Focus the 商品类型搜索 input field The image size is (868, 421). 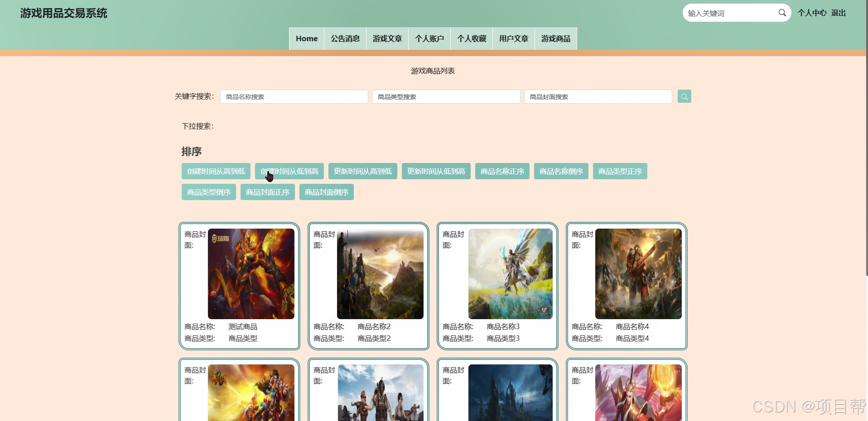tap(446, 97)
